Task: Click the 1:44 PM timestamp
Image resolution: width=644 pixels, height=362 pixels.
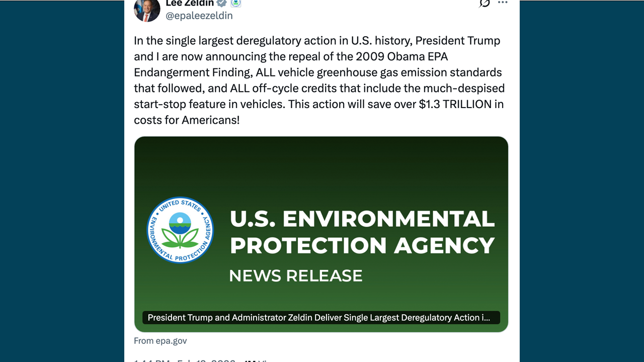Action: [149, 360]
